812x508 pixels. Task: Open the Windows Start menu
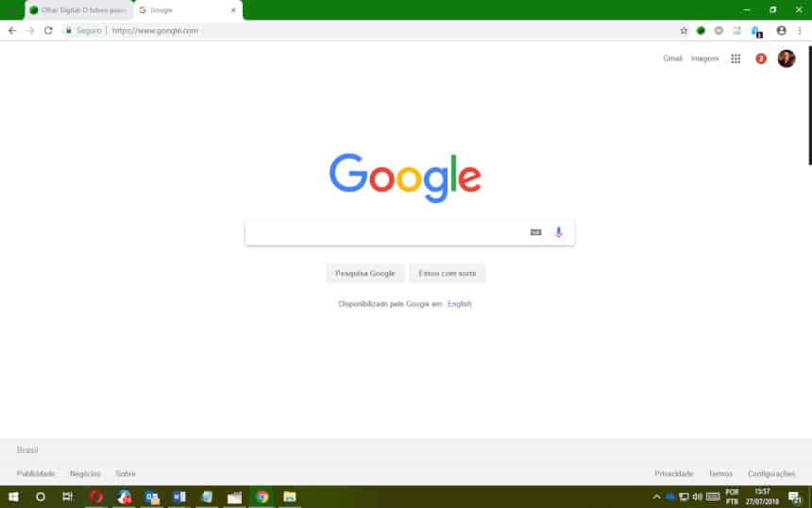[x=13, y=497]
